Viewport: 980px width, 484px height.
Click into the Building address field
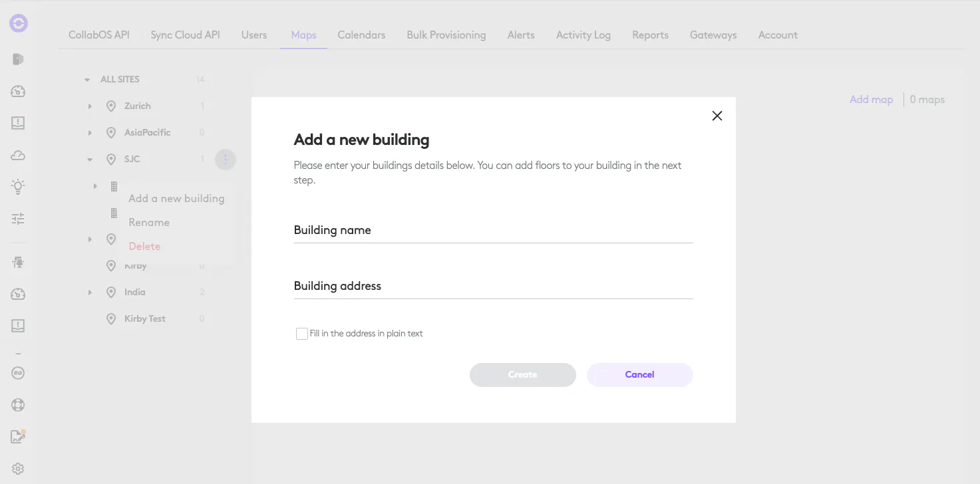(x=493, y=287)
